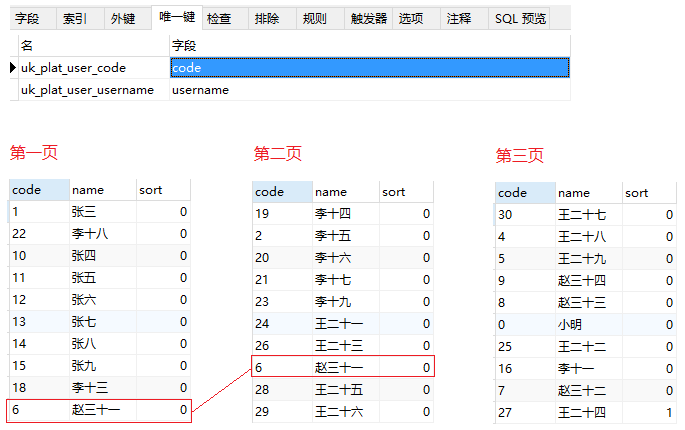Select the code 30 cell
This screenshot has height=430, width=685.
525,215
